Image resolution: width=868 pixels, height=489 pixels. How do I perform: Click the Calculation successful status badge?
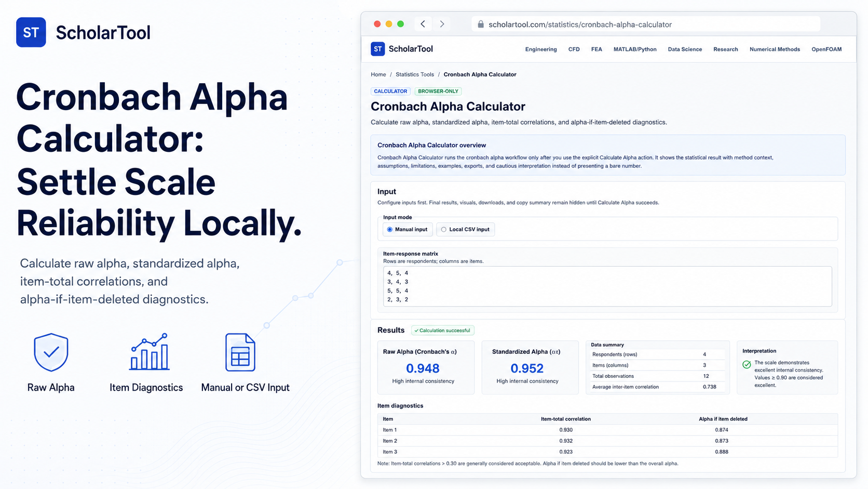tap(443, 331)
